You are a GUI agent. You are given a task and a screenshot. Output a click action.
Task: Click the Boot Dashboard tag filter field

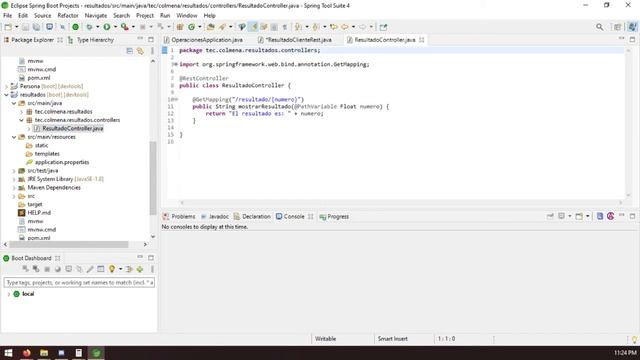click(79, 282)
